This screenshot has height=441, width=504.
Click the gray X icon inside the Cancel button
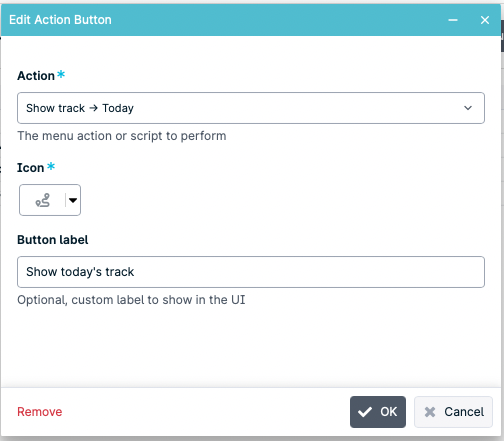430,412
